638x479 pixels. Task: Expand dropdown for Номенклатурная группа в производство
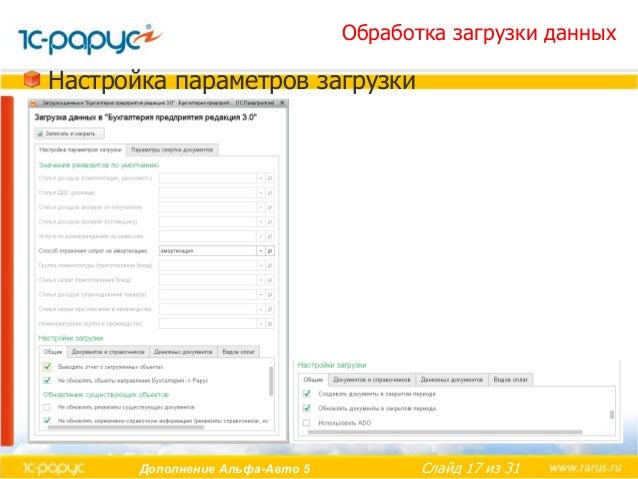tap(261, 324)
